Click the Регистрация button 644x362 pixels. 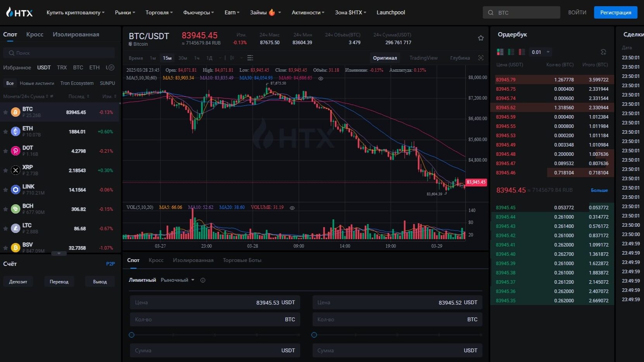(615, 12)
